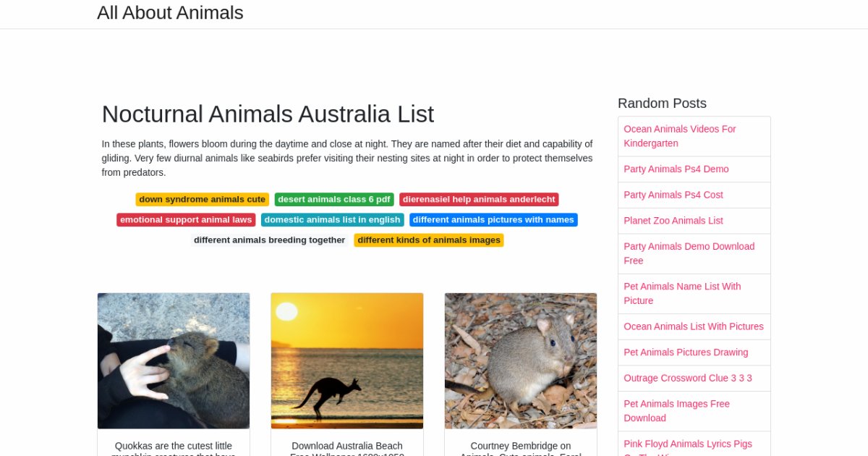
Task: Open the desert animals class 6 pdf tag
Action: click(x=334, y=200)
